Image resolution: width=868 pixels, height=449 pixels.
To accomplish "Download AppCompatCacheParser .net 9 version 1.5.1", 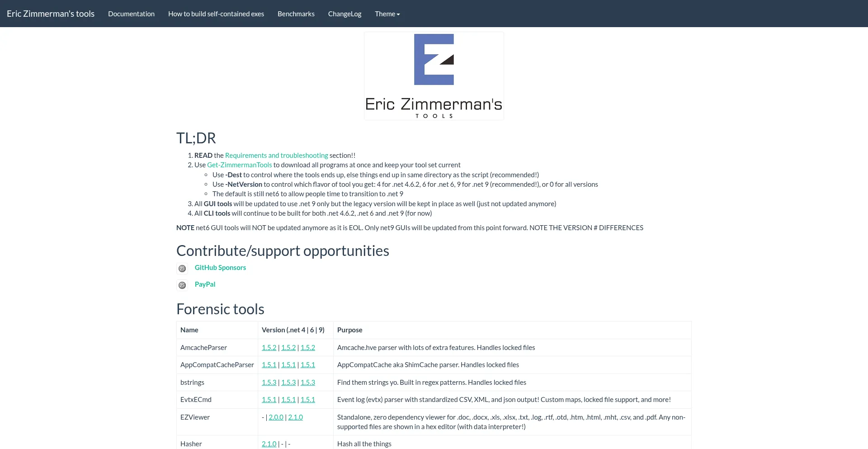I will pyautogui.click(x=307, y=365).
